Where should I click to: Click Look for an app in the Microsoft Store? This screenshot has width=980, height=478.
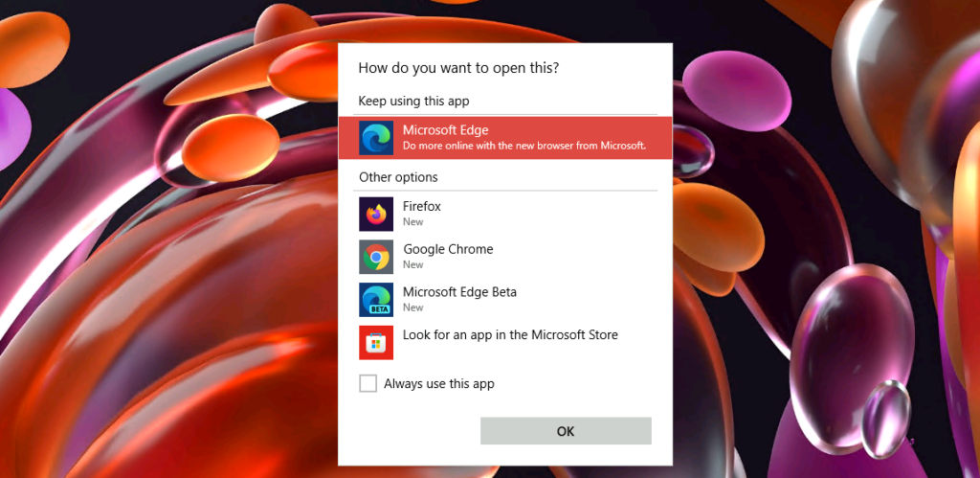(510, 334)
